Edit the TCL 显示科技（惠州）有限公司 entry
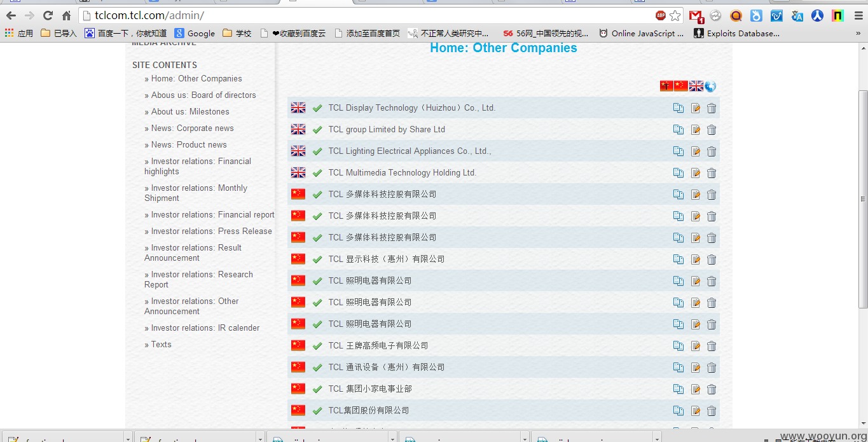868x442 pixels. coord(696,259)
